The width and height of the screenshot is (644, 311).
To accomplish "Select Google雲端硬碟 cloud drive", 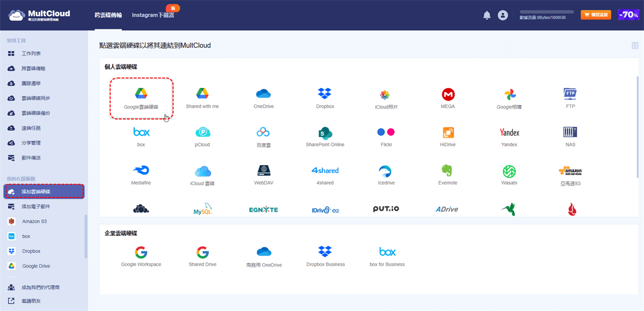I will coord(141,99).
